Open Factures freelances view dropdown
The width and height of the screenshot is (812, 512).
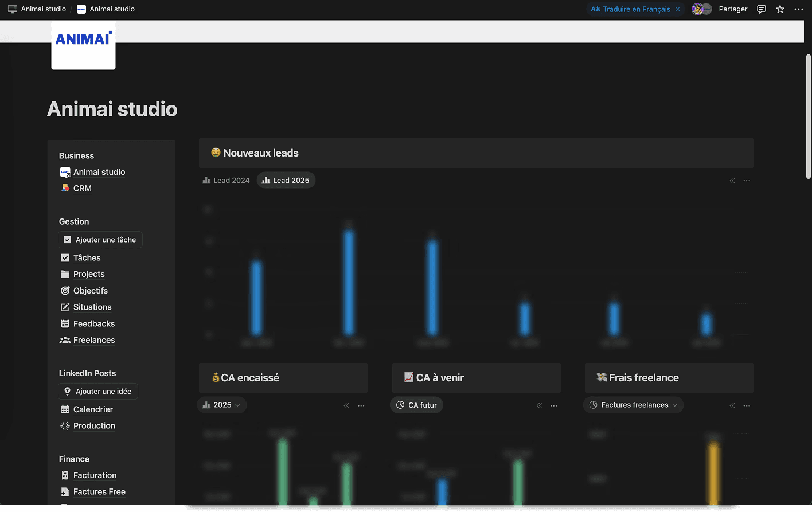(x=633, y=405)
